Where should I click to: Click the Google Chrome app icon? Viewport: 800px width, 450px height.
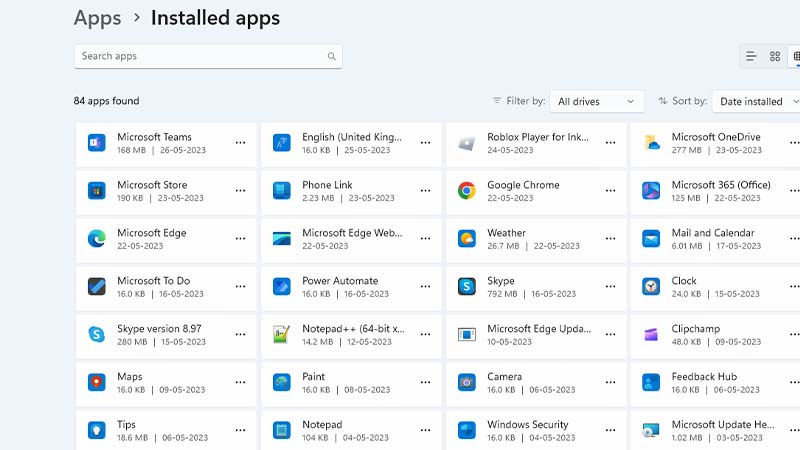coord(466,191)
